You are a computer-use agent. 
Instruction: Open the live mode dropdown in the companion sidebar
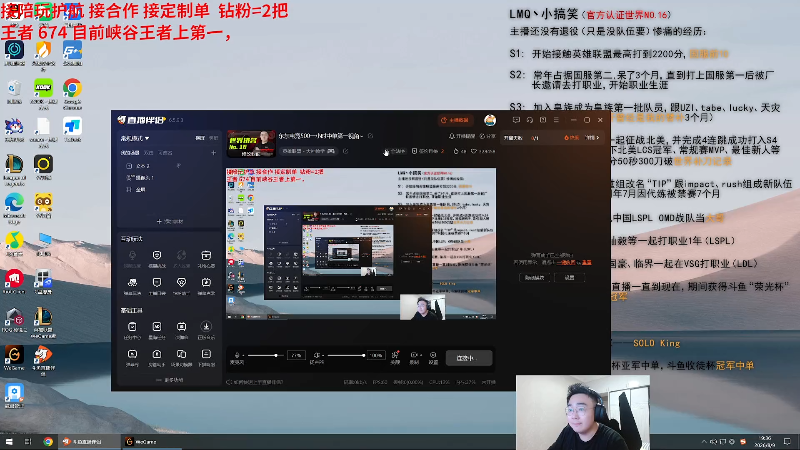tap(135, 138)
